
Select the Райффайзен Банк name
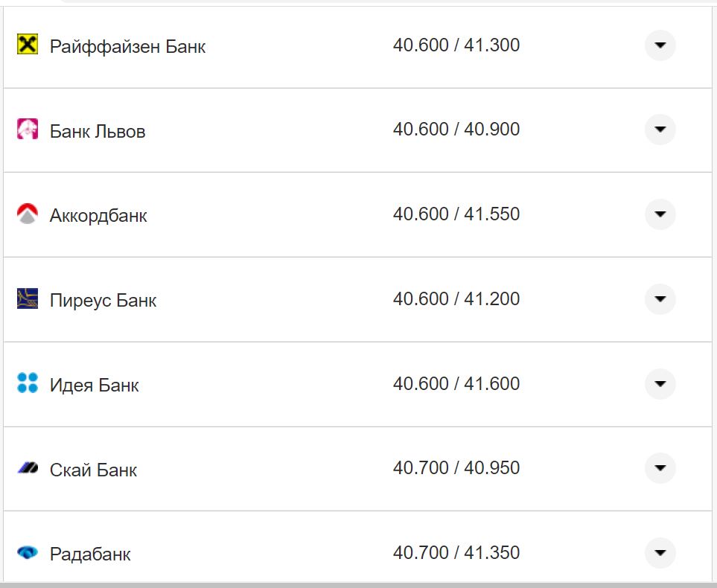tap(127, 46)
